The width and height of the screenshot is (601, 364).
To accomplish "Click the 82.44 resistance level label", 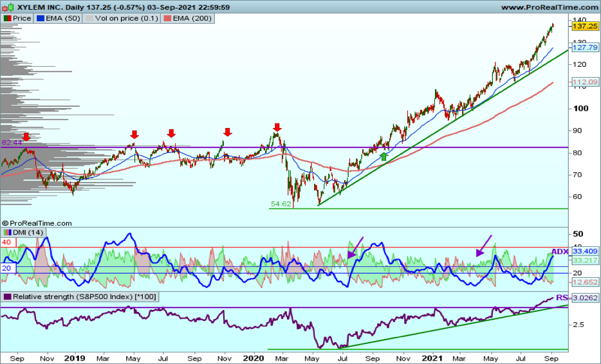I will click(x=12, y=143).
